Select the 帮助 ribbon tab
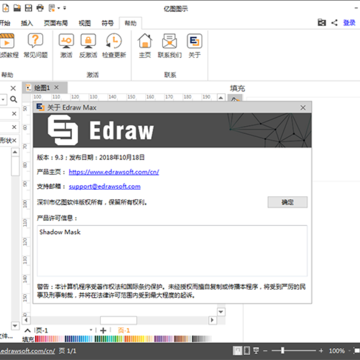 click(130, 23)
